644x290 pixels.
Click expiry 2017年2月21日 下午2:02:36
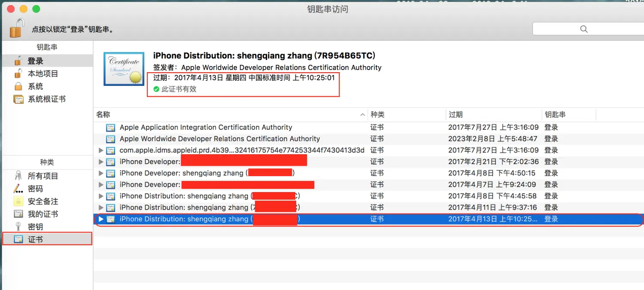tap(493, 162)
